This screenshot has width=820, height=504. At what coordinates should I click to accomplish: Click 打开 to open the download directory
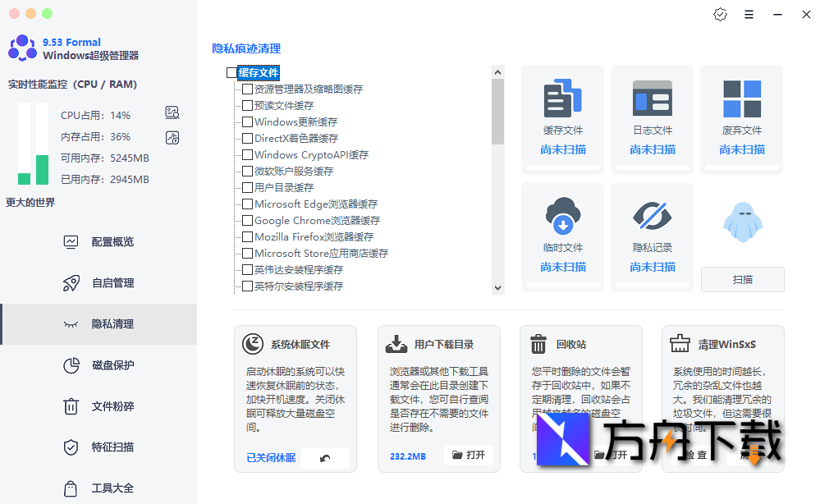(468, 456)
